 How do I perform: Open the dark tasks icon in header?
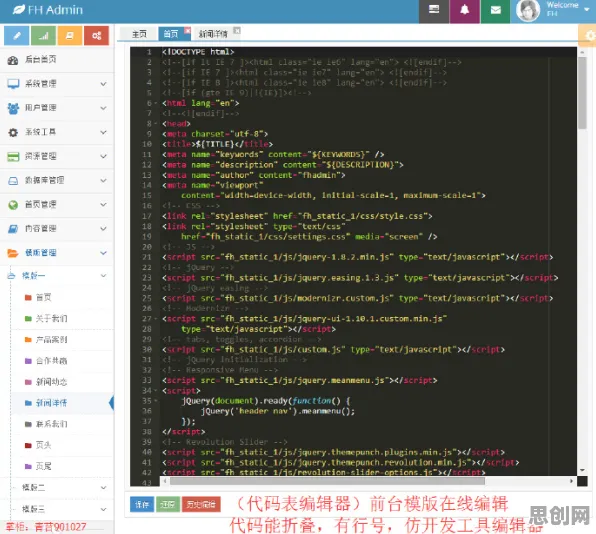coord(434,10)
